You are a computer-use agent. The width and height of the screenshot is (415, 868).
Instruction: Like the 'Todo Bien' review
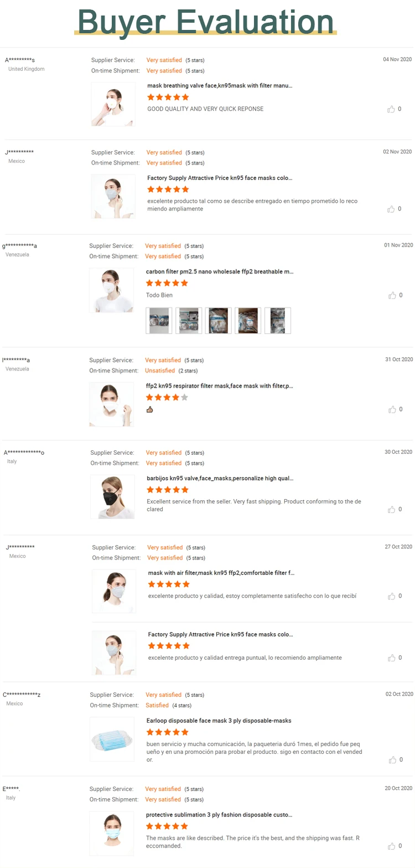392,295
